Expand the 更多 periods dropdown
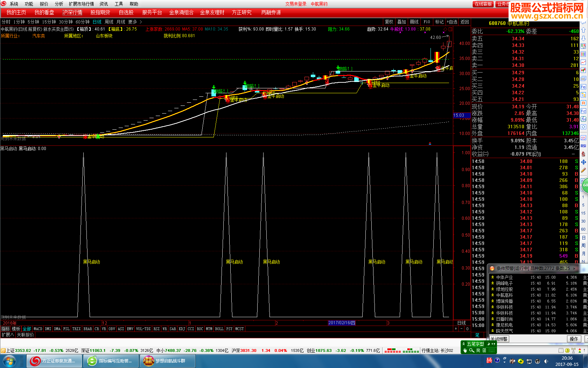 [x=135, y=22]
